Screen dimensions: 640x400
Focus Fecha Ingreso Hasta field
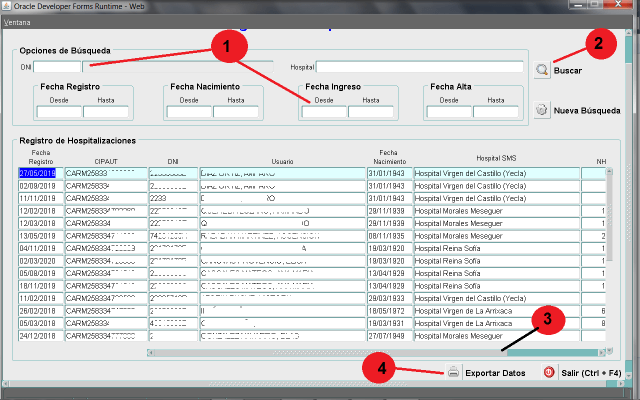(x=371, y=112)
